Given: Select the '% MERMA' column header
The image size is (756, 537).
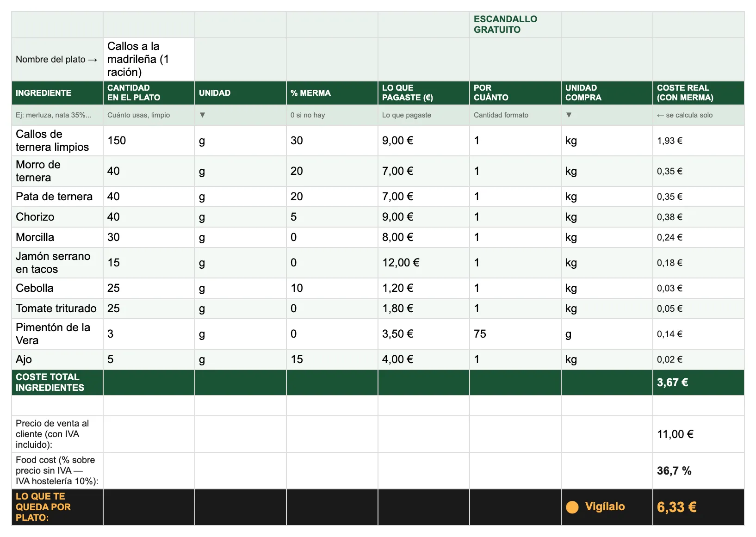Looking at the screenshot, I should 332,93.
